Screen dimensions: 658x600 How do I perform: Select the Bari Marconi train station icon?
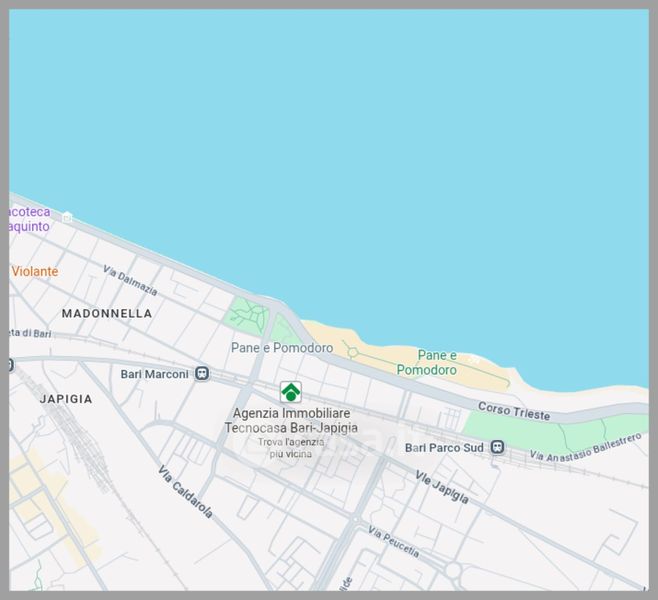(203, 374)
